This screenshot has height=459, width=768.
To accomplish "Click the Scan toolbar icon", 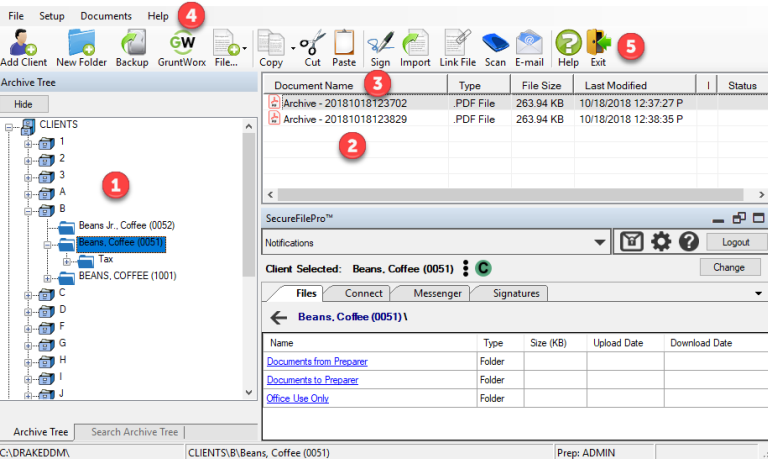I will (495, 46).
